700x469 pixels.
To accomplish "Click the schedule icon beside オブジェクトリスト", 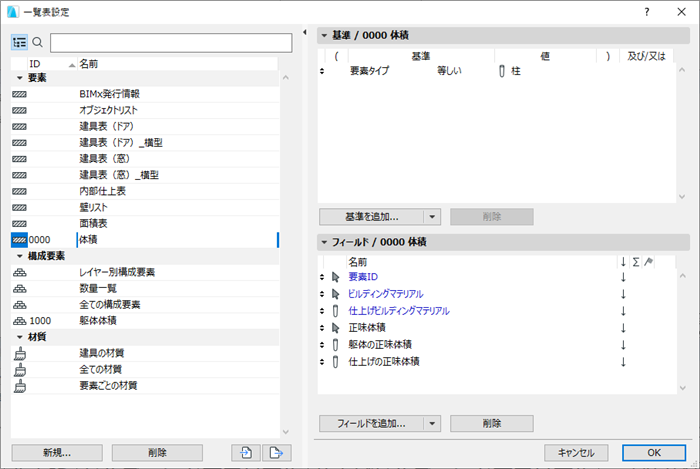I will coord(19,110).
